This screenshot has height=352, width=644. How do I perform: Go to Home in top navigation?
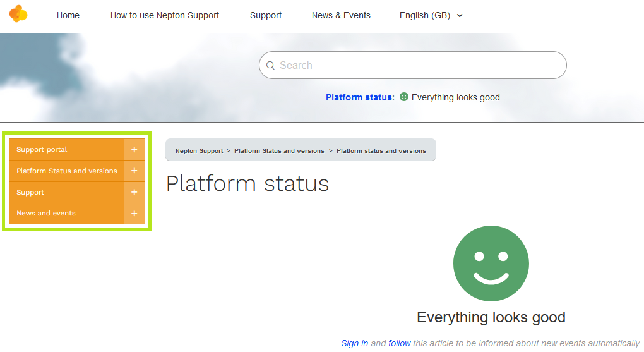click(x=68, y=16)
